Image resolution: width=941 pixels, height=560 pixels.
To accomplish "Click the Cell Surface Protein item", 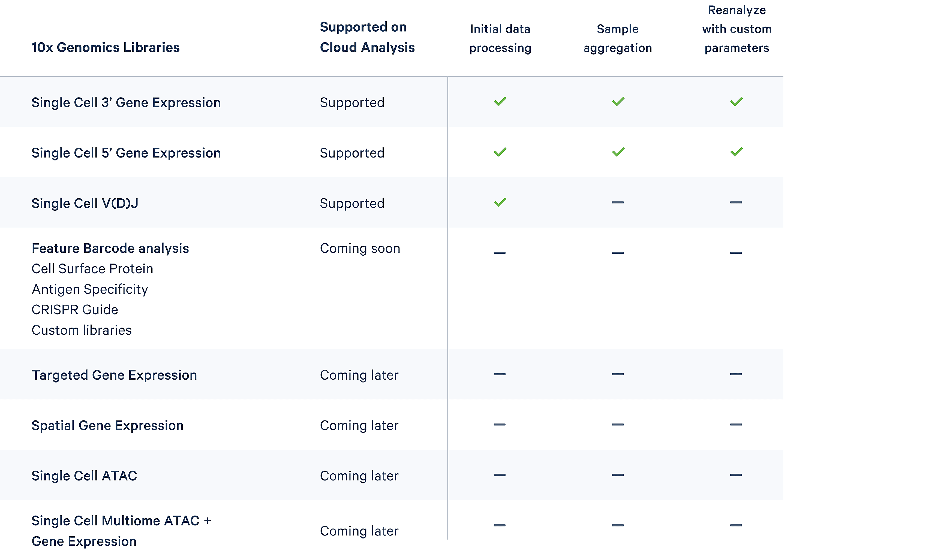I will (x=92, y=269).
